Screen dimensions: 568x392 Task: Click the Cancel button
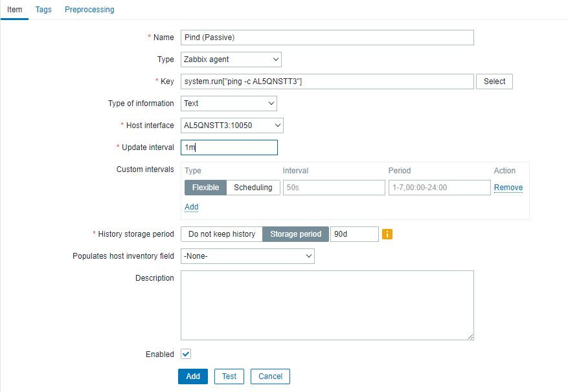point(271,376)
